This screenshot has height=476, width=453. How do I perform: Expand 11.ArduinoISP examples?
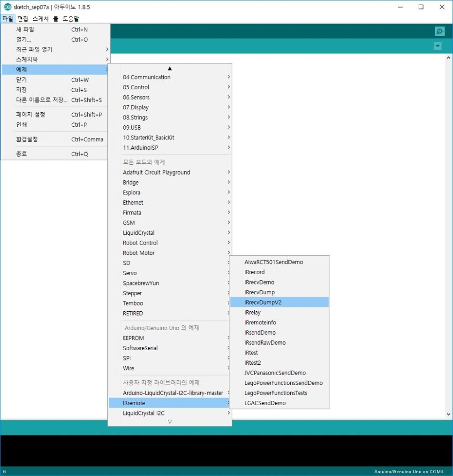pyautogui.click(x=170, y=147)
